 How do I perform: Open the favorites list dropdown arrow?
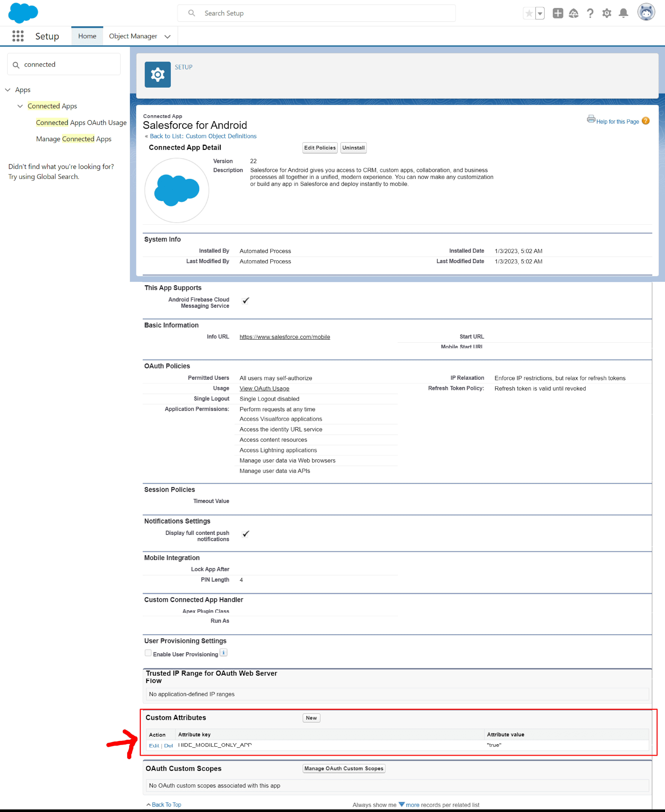540,13
